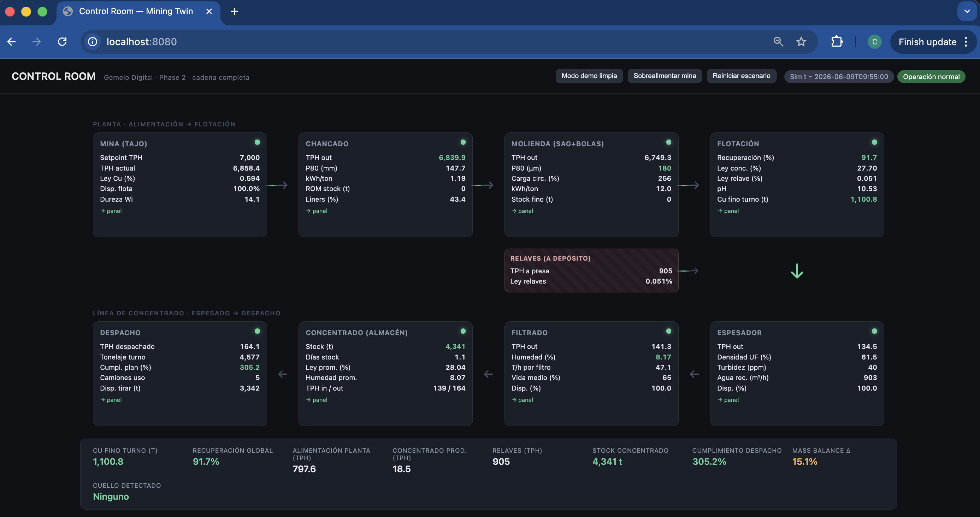The width and height of the screenshot is (980, 517).
Task: Click the CONTROL ROOM title
Action: point(54,76)
